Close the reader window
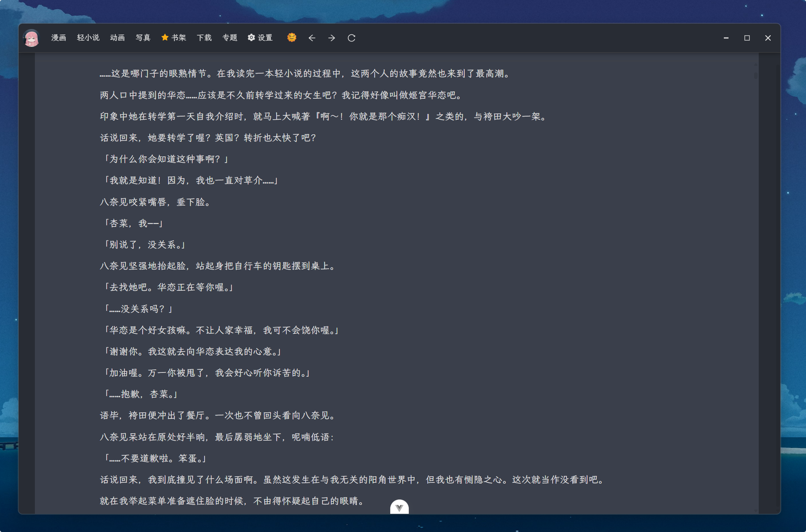The height and width of the screenshot is (532, 806). [x=768, y=38]
